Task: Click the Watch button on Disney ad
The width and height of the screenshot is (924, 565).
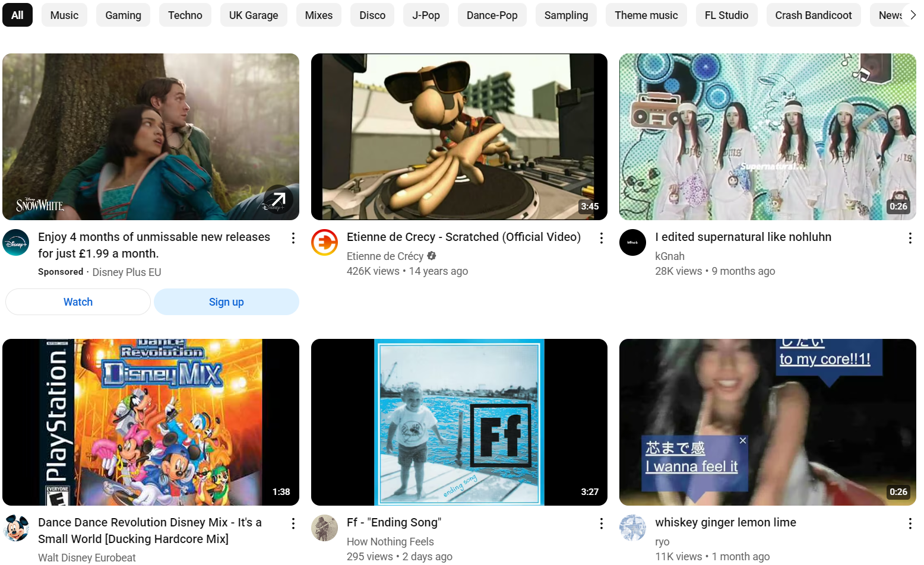Action: 78,301
